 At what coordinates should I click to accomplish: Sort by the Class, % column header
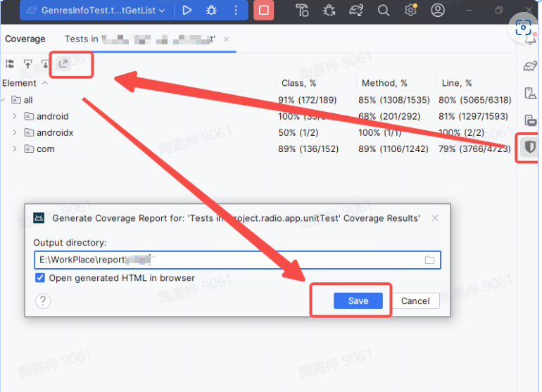(x=298, y=83)
